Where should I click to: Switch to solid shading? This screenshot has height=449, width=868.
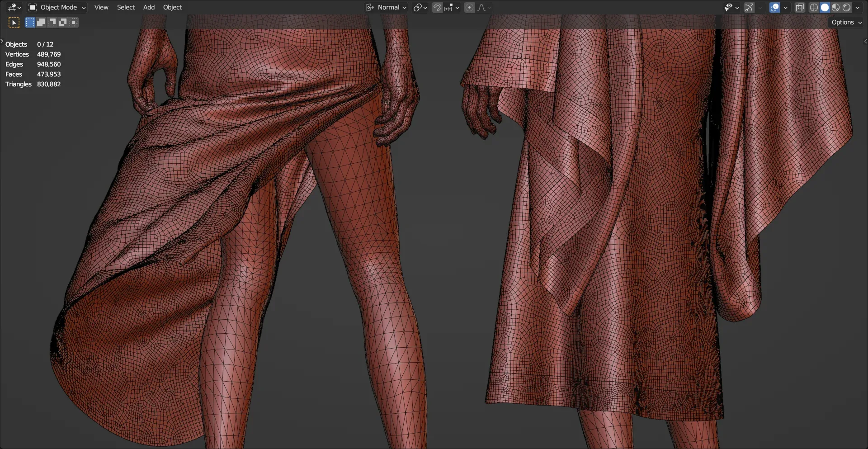[825, 7]
